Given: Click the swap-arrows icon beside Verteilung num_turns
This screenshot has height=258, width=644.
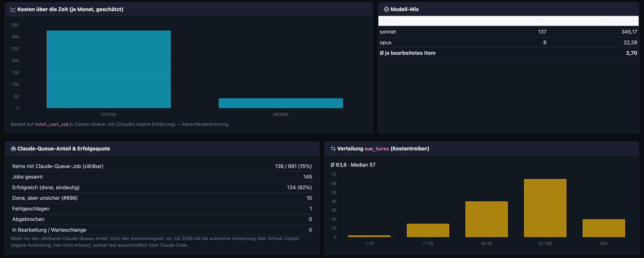Looking at the screenshot, I should coord(333,148).
